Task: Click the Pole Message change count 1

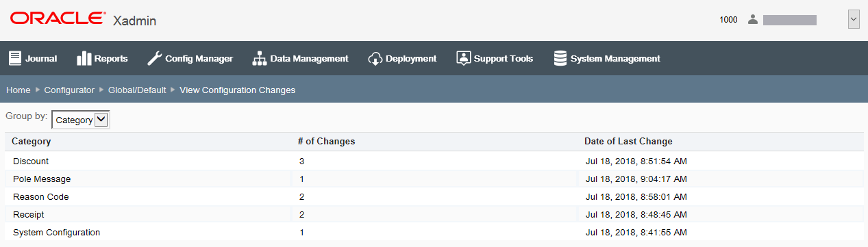Action: (x=301, y=179)
